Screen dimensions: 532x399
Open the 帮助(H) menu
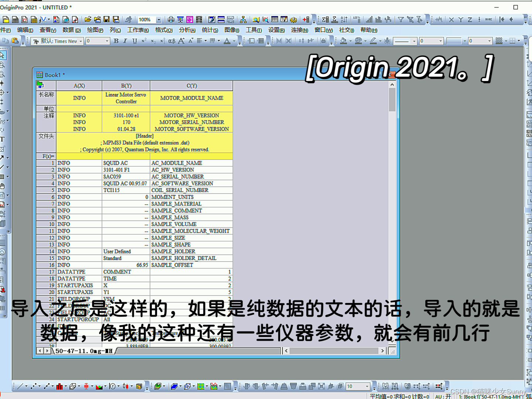point(369,30)
